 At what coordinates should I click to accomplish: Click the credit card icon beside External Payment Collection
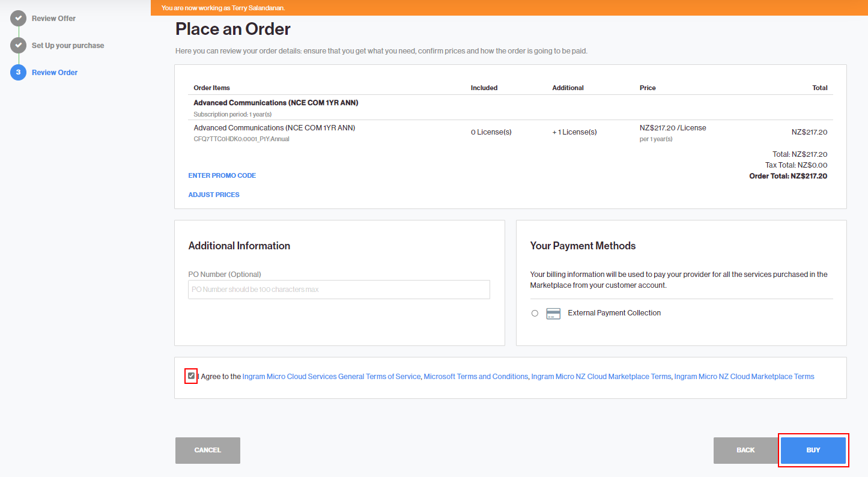click(553, 313)
